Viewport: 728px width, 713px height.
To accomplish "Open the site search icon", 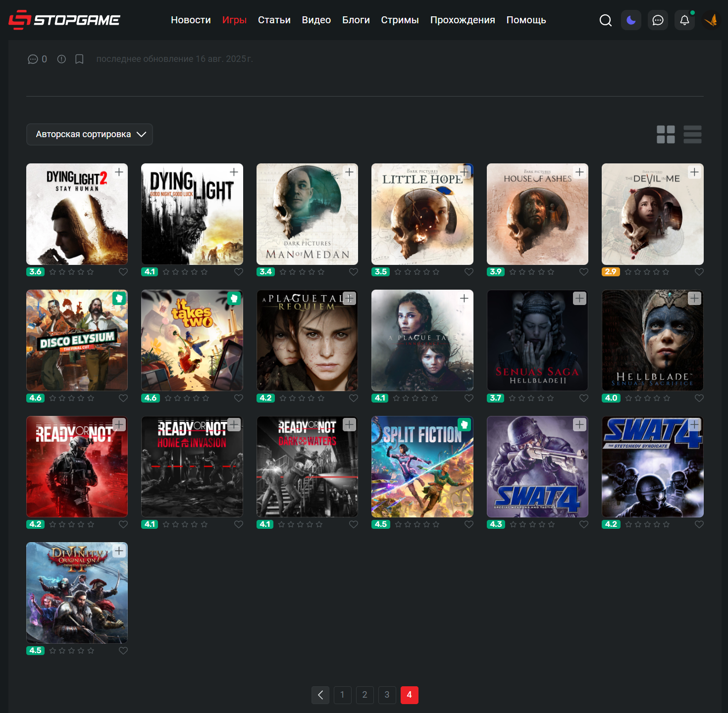I will pos(605,20).
